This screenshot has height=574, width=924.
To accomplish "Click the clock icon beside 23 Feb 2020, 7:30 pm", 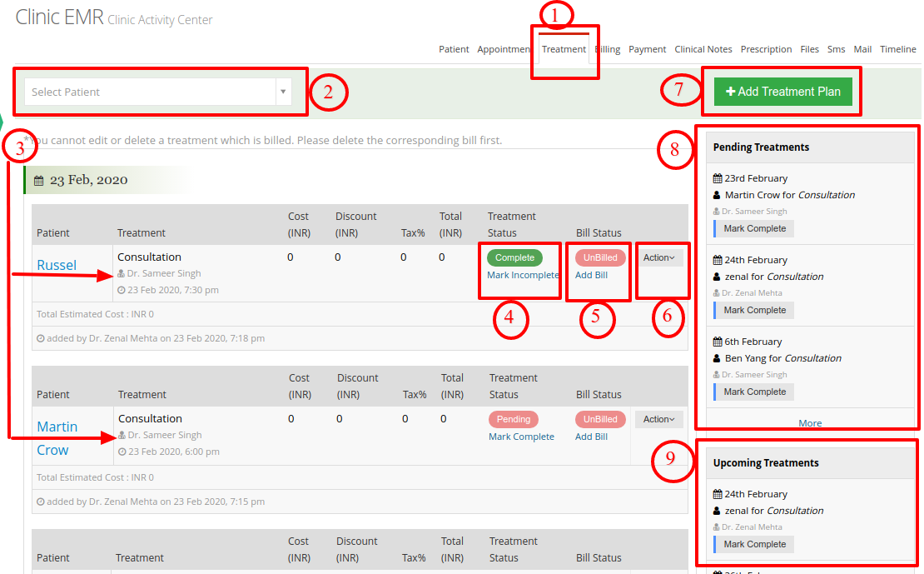I will (121, 290).
